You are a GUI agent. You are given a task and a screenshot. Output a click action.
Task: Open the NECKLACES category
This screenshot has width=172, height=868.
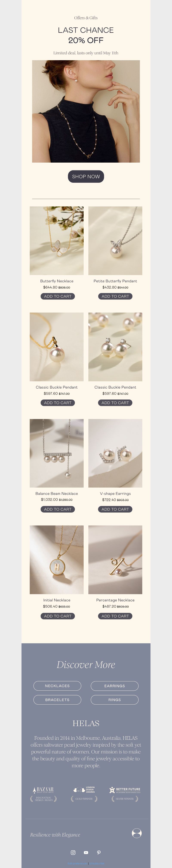click(57, 685)
